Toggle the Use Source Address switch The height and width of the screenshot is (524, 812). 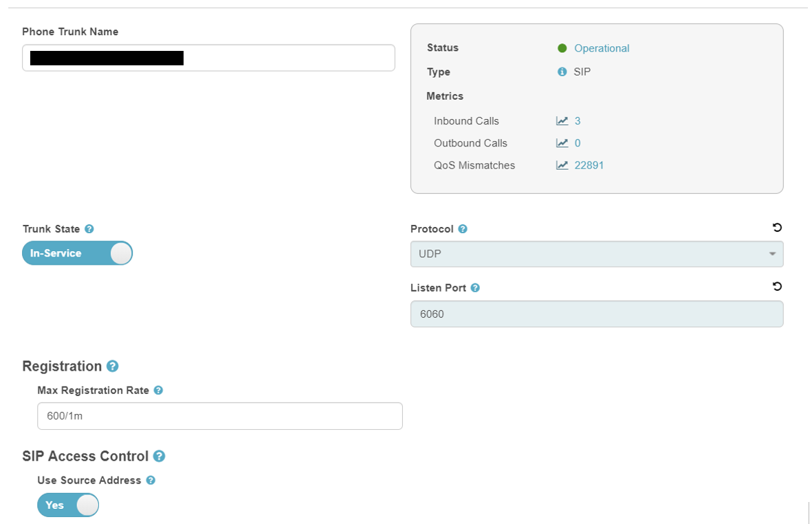coord(68,505)
